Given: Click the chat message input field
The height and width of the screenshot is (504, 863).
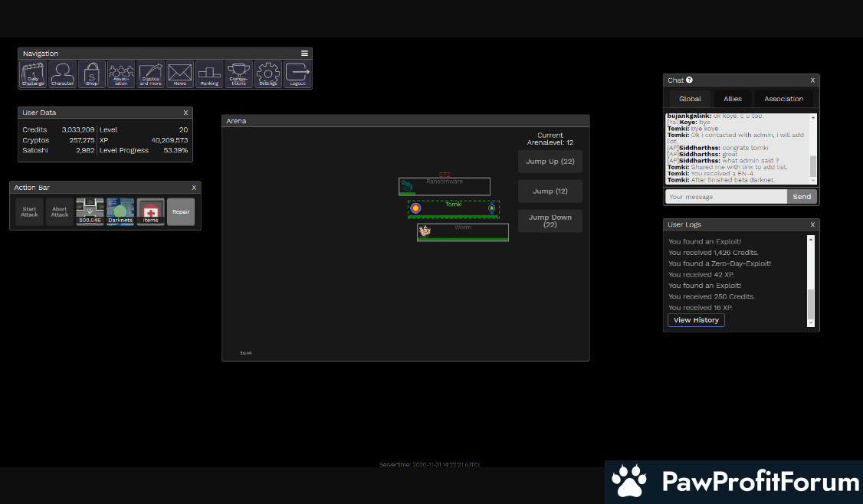Looking at the screenshot, I should click(725, 197).
